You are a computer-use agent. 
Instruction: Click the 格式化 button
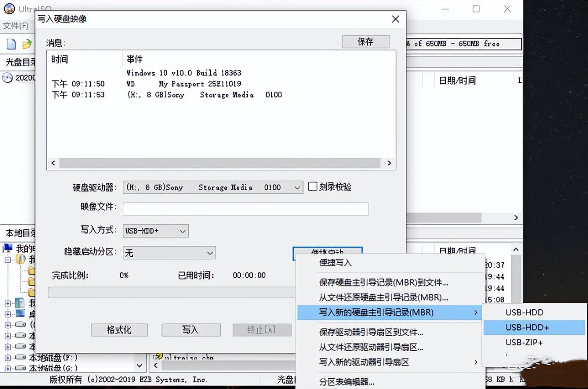coord(119,330)
